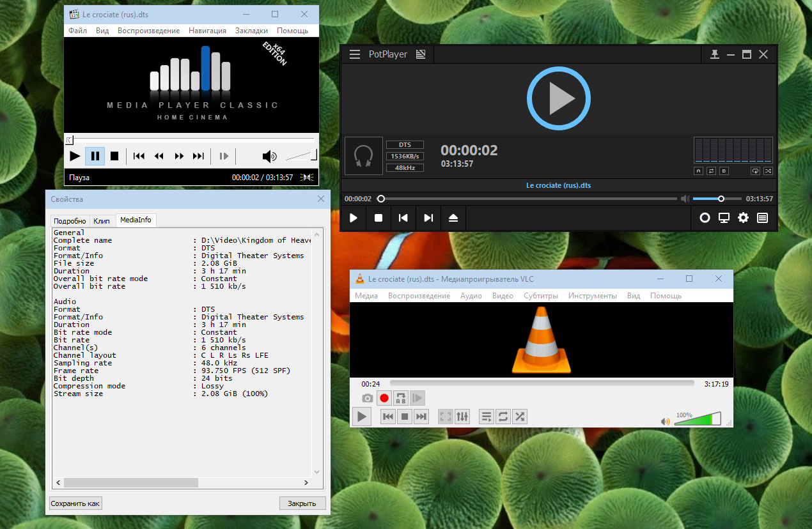Click the Сохранить как button
The image size is (812, 529).
[75, 503]
